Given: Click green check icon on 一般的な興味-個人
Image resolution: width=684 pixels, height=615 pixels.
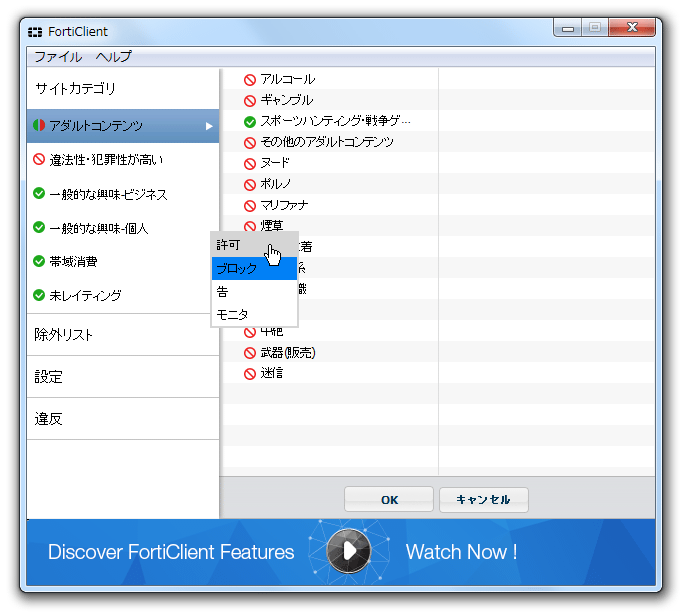Looking at the screenshot, I should 39,227.
